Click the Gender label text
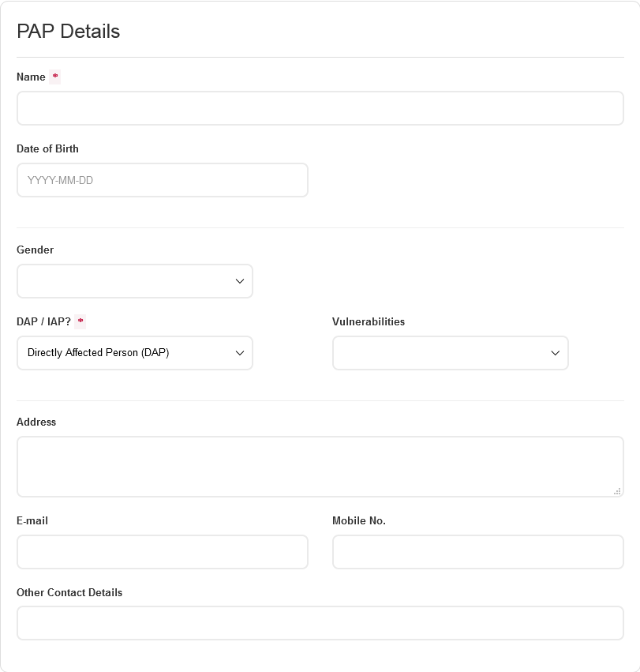This screenshot has width=640, height=672. coord(35,250)
